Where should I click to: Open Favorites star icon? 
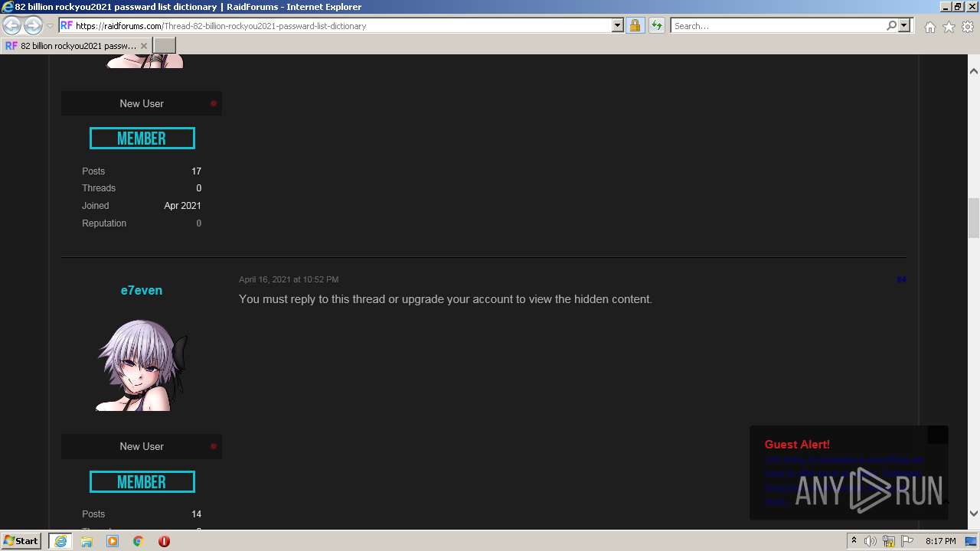949,27
